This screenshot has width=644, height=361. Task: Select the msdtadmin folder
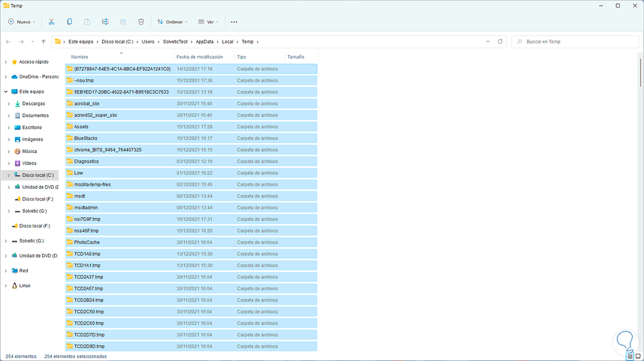tap(191, 208)
